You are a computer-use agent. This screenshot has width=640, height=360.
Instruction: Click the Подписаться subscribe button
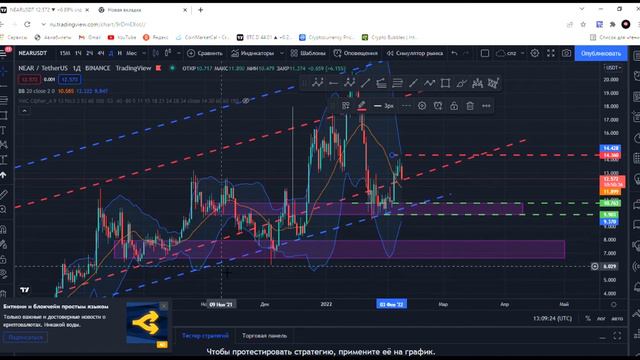coord(25,338)
